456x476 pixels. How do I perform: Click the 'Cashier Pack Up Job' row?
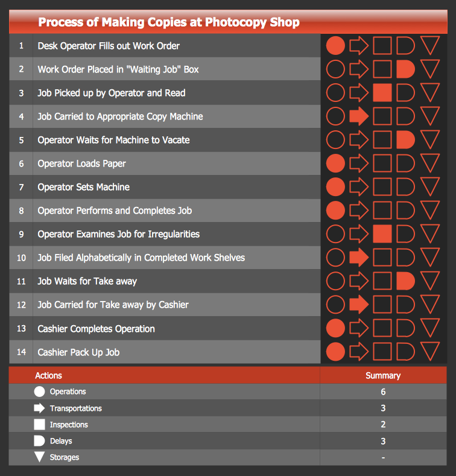click(x=78, y=352)
